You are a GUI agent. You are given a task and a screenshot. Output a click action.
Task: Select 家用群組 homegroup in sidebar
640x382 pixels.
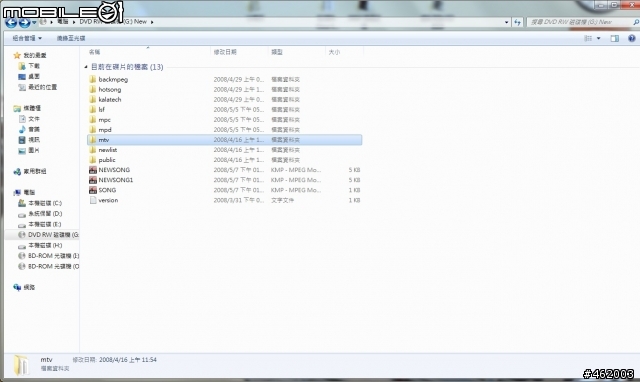tap(30, 171)
